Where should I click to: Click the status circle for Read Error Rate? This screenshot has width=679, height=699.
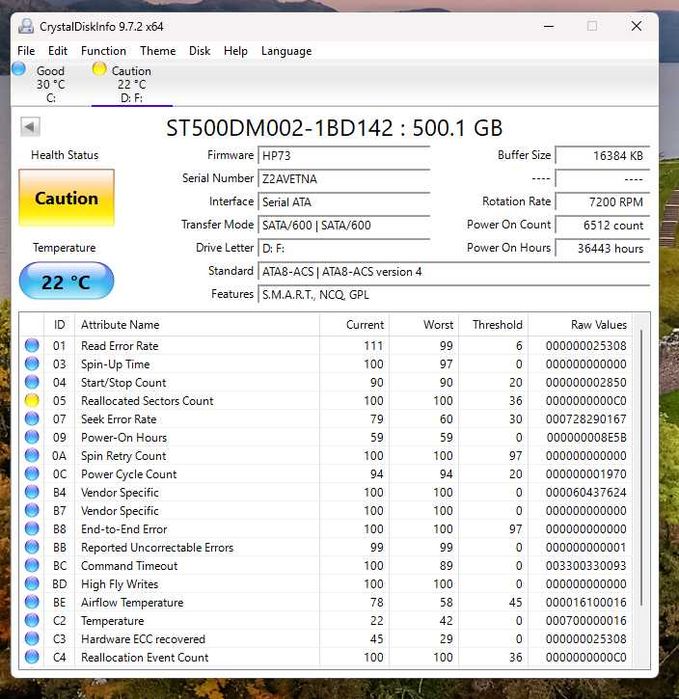click(x=32, y=345)
